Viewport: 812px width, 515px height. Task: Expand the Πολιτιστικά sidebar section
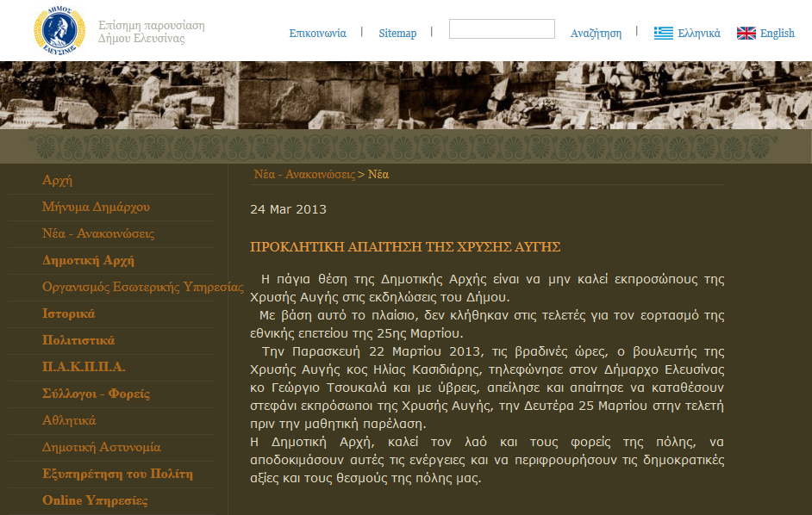pyautogui.click(x=78, y=341)
